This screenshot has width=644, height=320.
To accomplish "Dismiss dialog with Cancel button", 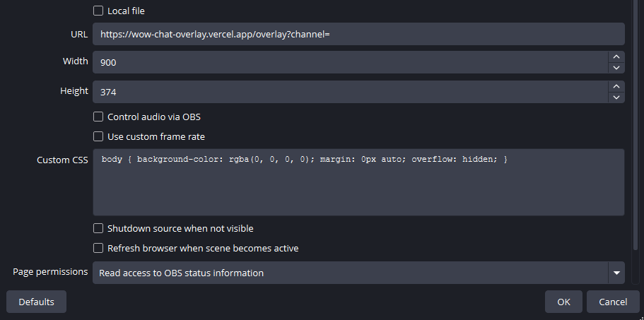I will pos(613,302).
